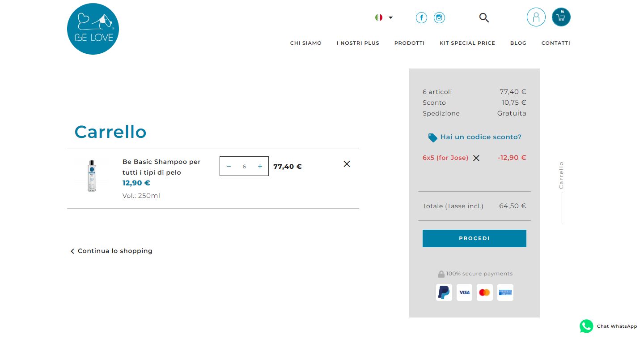Viewport: 644px width, 339px height.
Task: Open the Facebook page icon
Action: [421, 17]
